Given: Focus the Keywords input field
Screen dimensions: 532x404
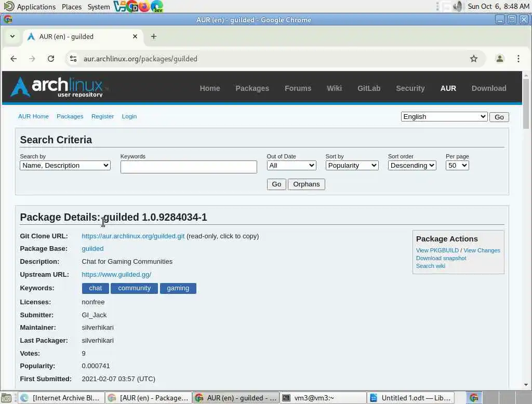Looking at the screenshot, I should 189,167.
